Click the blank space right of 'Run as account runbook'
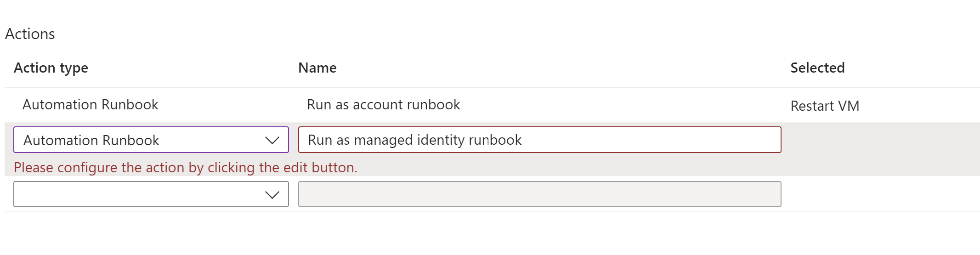The image size is (980, 255). click(x=620, y=105)
